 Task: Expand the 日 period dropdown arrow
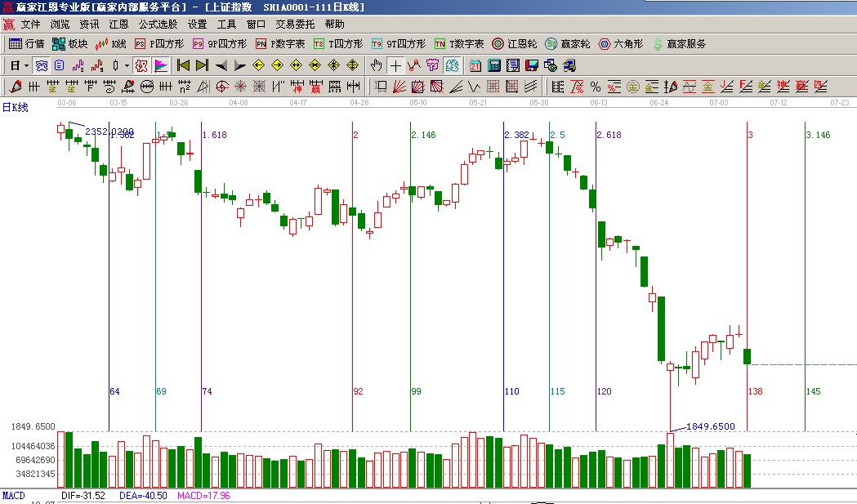tap(26, 65)
